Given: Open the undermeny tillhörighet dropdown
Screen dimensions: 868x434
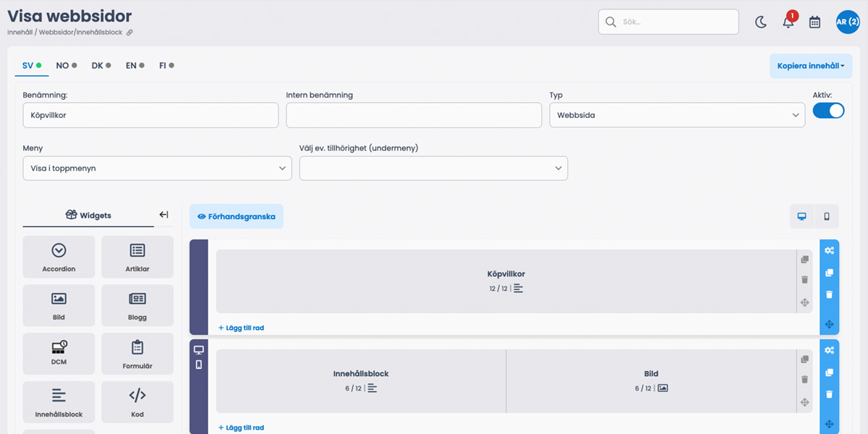Looking at the screenshot, I should pos(433,168).
